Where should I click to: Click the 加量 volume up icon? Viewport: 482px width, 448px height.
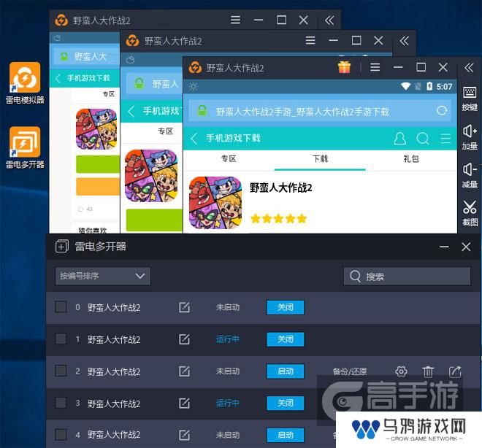tap(470, 137)
